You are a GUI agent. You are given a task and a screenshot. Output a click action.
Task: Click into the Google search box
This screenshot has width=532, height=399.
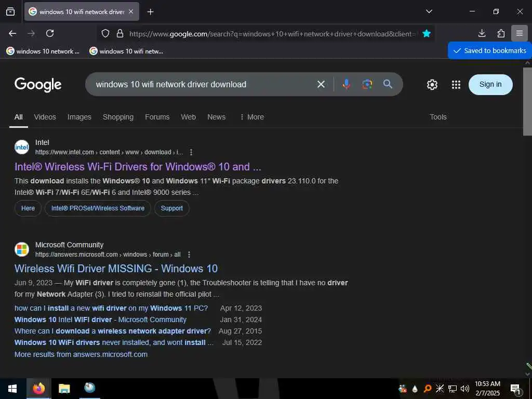pos(204,84)
